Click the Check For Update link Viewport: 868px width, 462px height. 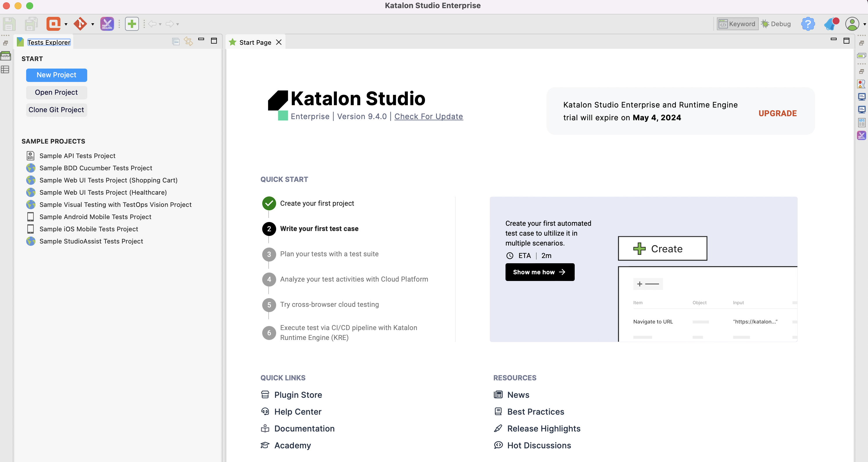click(428, 117)
